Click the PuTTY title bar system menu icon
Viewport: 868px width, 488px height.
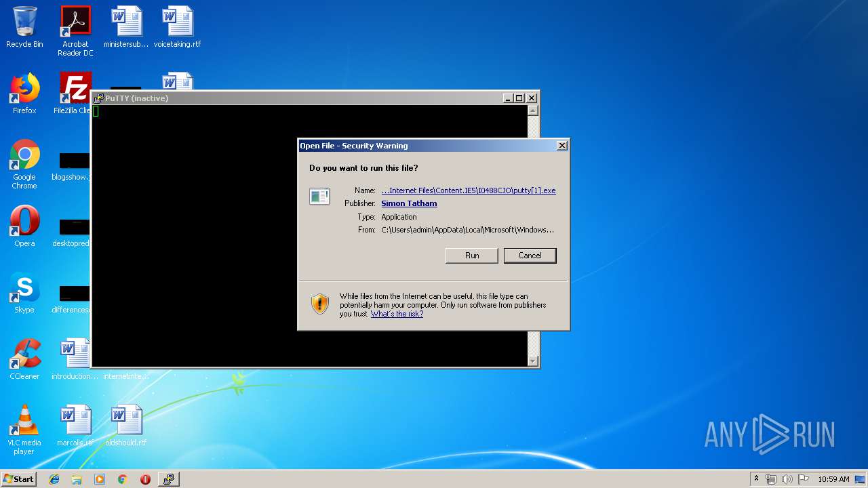(x=99, y=98)
